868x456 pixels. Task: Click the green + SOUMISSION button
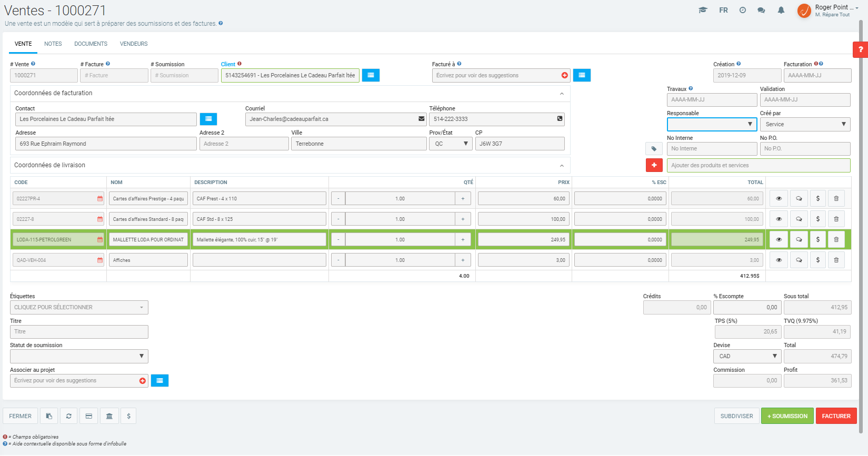[787, 416]
